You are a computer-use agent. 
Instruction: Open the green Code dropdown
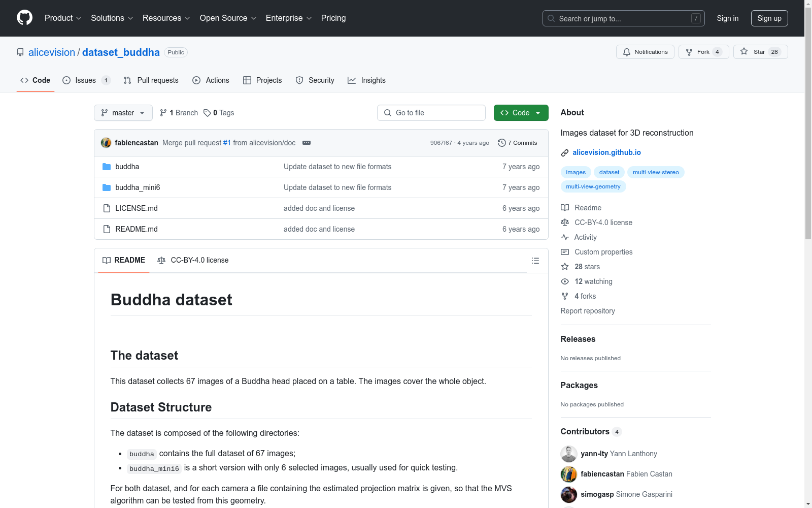[x=521, y=113]
